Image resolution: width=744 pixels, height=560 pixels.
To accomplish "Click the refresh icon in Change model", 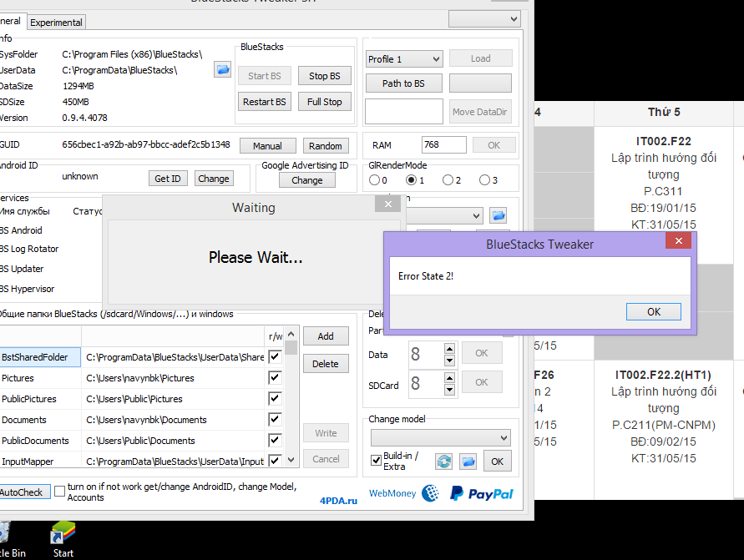I will (443, 462).
